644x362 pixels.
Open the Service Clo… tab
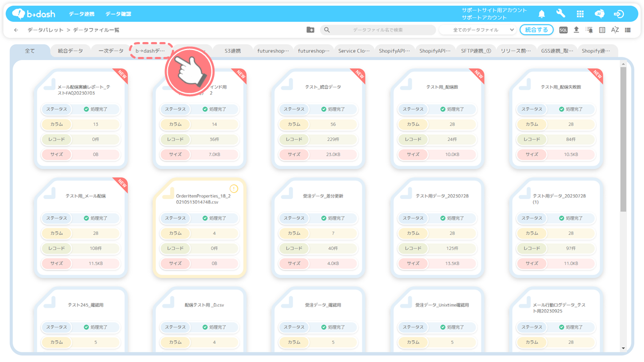coord(354,51)
